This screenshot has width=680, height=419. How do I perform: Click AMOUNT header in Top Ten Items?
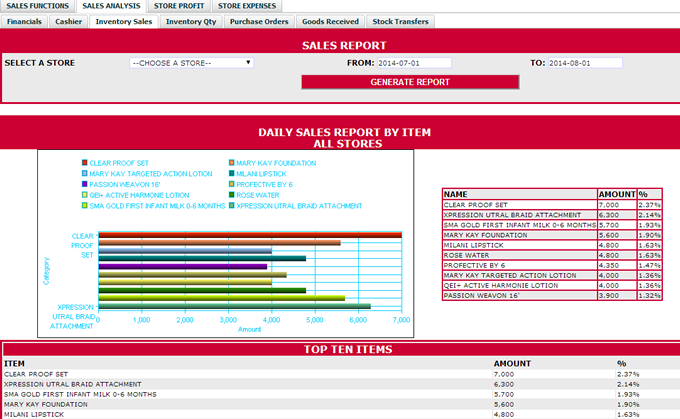pos(512,363)
